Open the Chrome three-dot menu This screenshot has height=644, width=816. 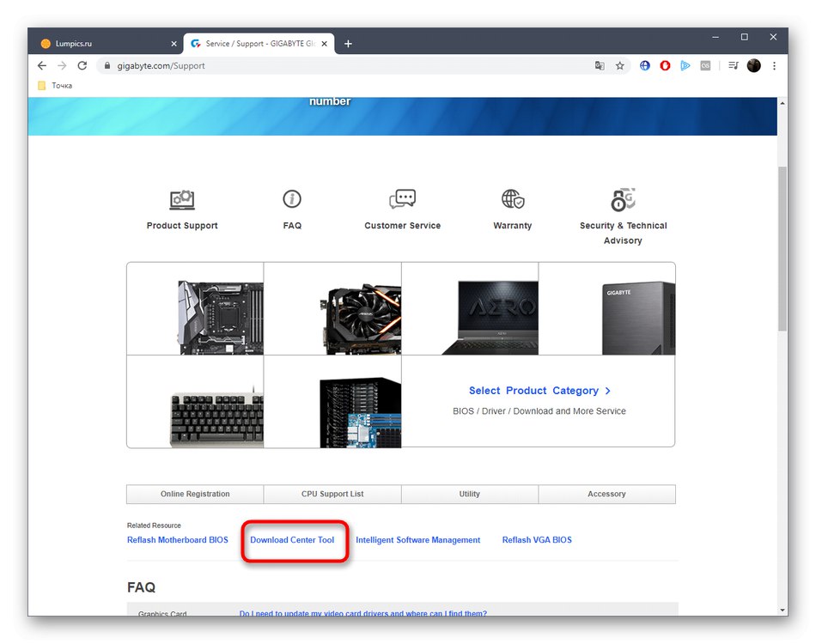[x=775, y=65]
